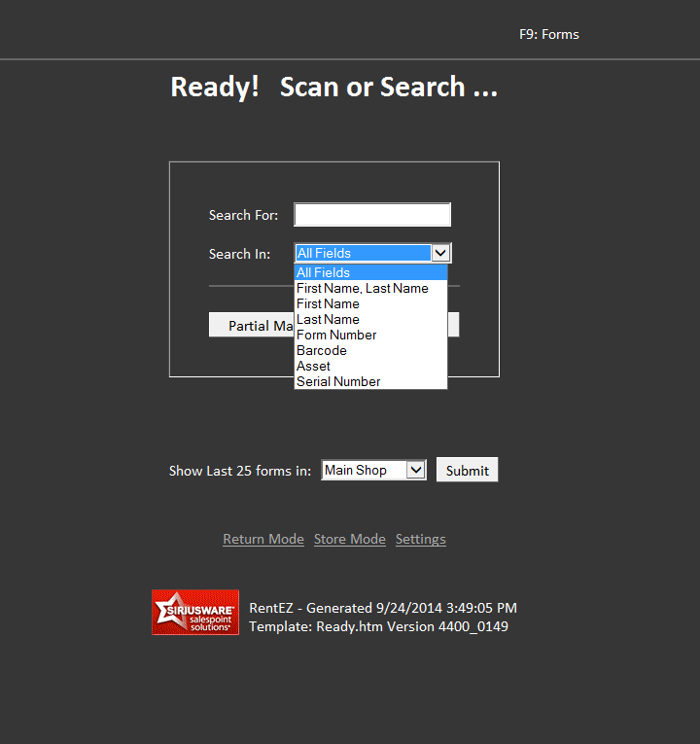Select the Serial Number search option
Image resolution: width=700 pixels, height=744 pixels.
click(x=370, y=381)
